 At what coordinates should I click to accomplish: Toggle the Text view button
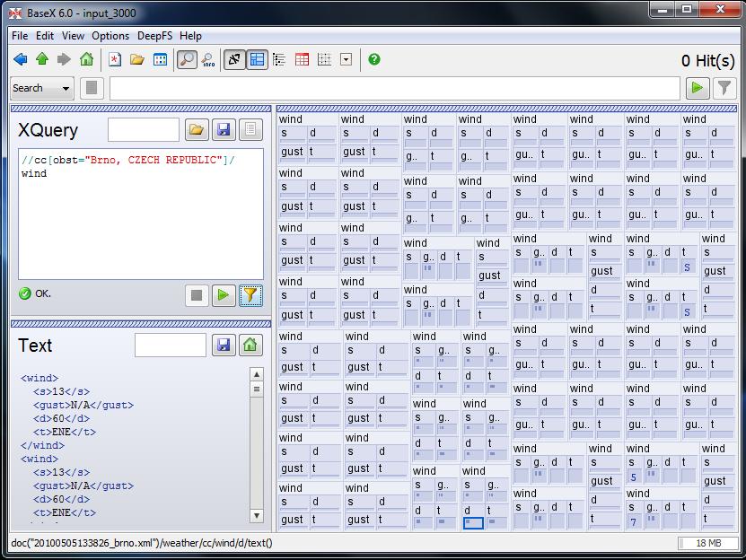click(234, 59)
